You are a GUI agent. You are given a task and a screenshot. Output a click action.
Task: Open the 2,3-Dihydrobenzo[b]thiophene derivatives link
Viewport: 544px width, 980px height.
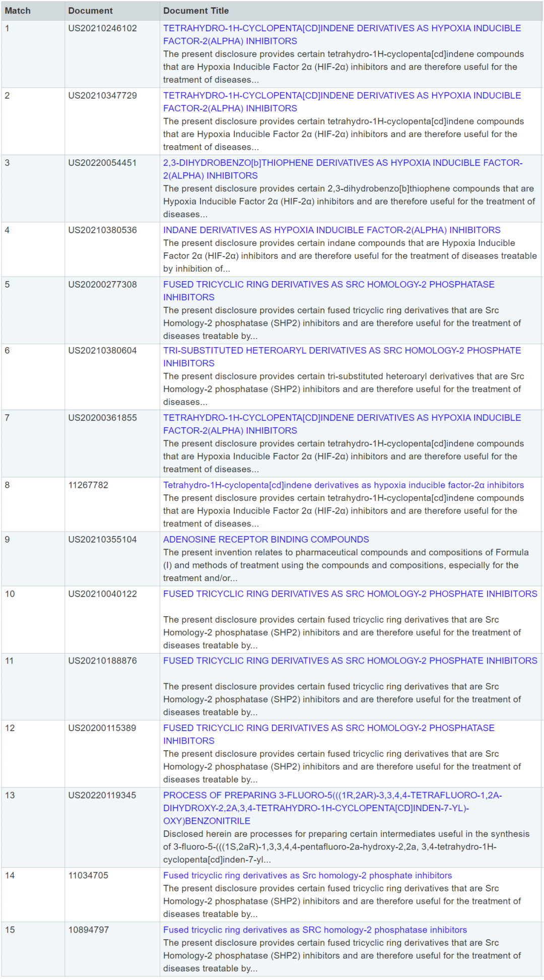pos(343,169)
